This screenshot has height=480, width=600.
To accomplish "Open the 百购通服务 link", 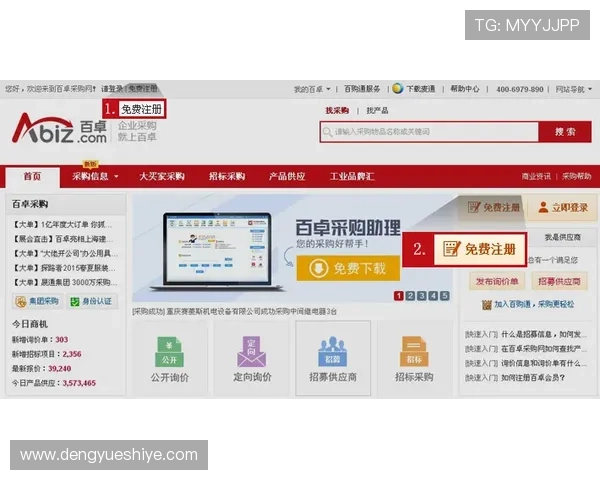I will (362, 89).
